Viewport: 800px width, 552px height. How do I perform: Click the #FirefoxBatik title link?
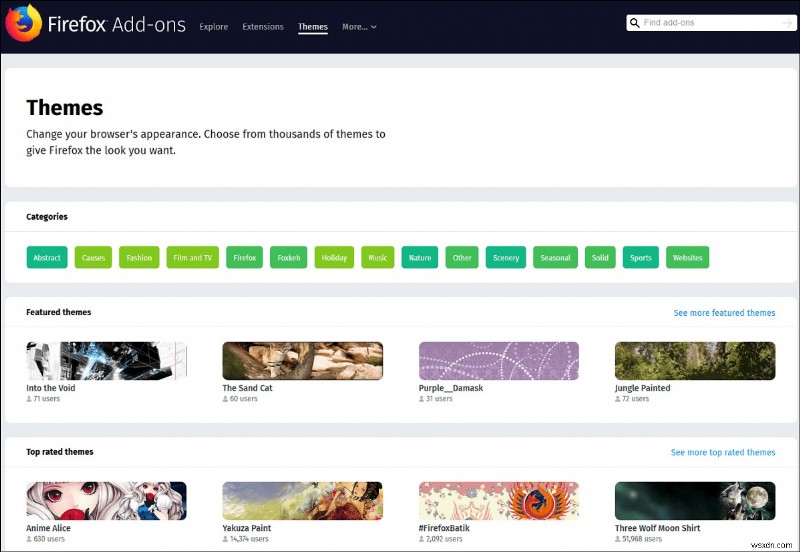click(444, 528)
